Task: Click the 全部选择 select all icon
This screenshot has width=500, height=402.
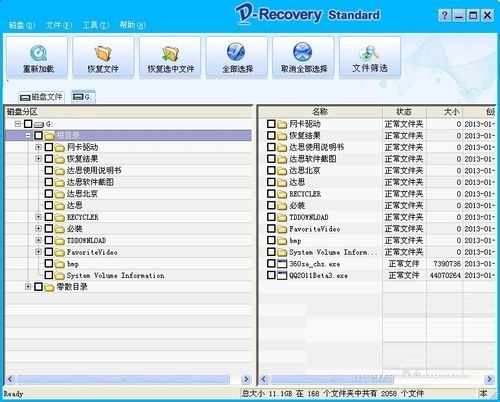Action: point(236,52)
